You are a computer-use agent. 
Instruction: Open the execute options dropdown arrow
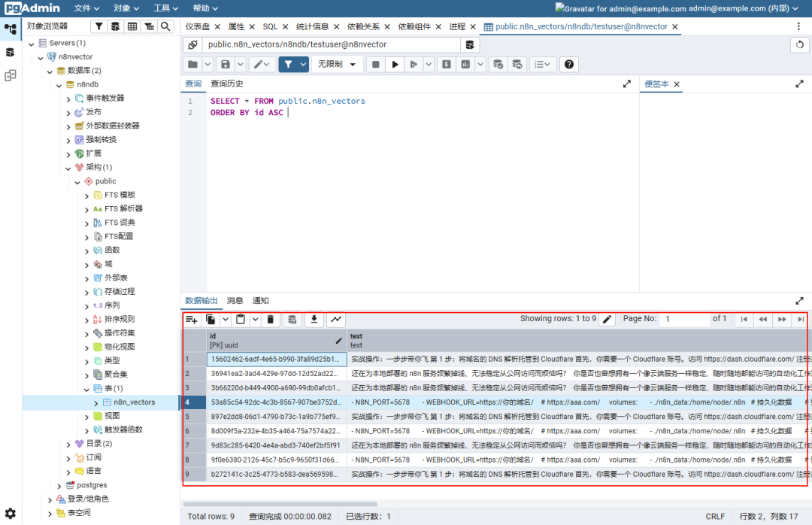(x=429, y=64)
